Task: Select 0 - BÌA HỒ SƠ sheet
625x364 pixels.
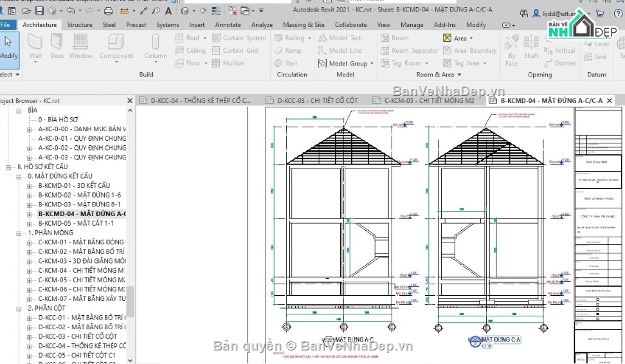Action: [x=59, y=119]
